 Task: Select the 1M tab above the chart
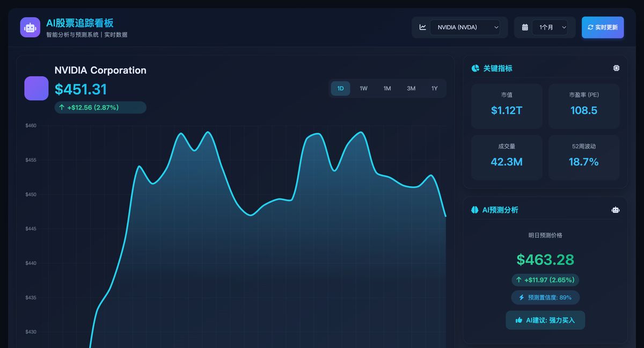(387, 88)
